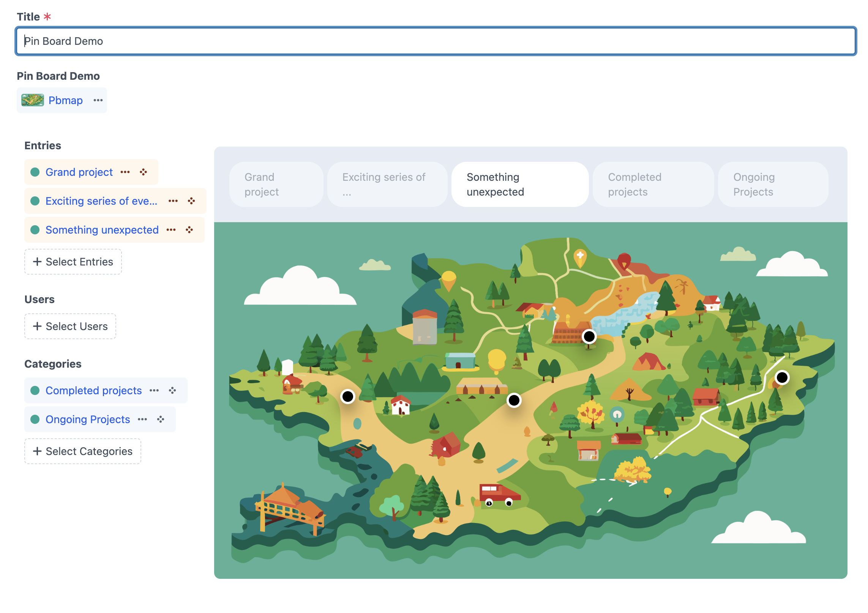Open the actions menu for Completed projects

pos(154,390)
